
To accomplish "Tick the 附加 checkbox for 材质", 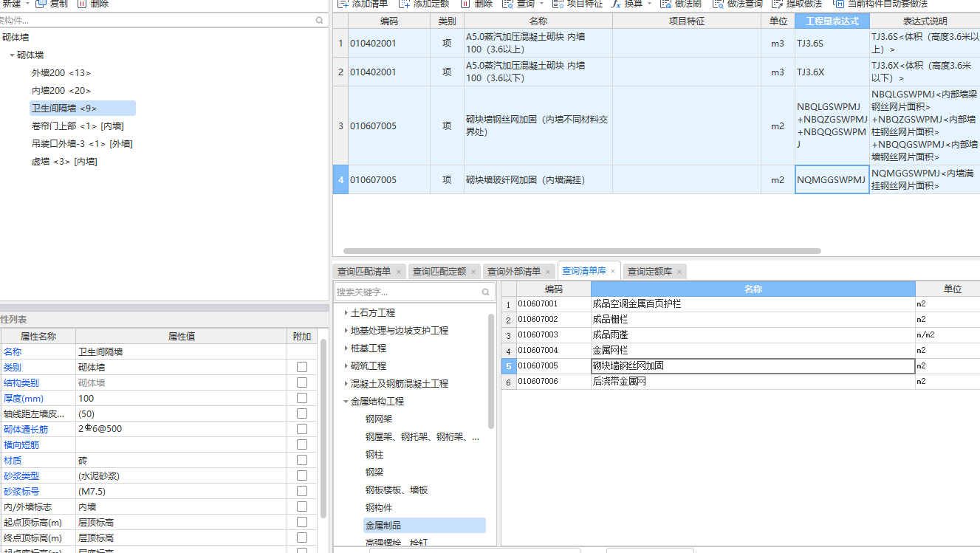I will point(302,460).
